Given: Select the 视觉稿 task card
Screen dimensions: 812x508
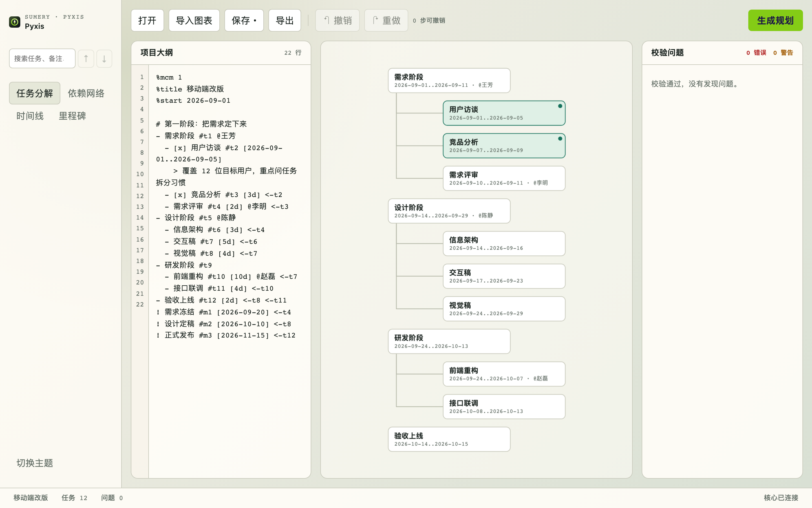Looking at the screenshot, I should tap(504, 309).
